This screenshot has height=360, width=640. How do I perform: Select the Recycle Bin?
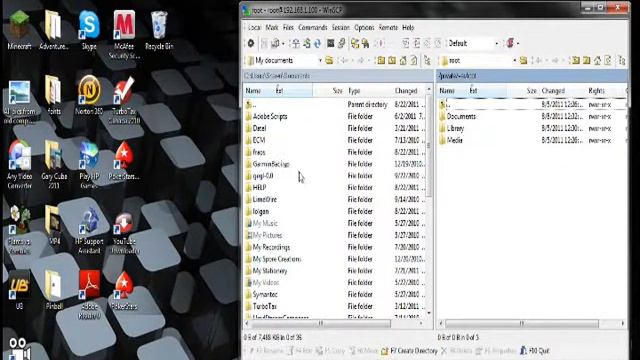click(159, 31)
